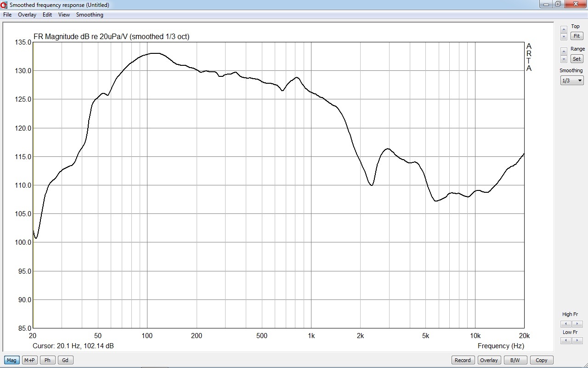Click the Set range button
The image size is (588, 368).
[577, 59]
